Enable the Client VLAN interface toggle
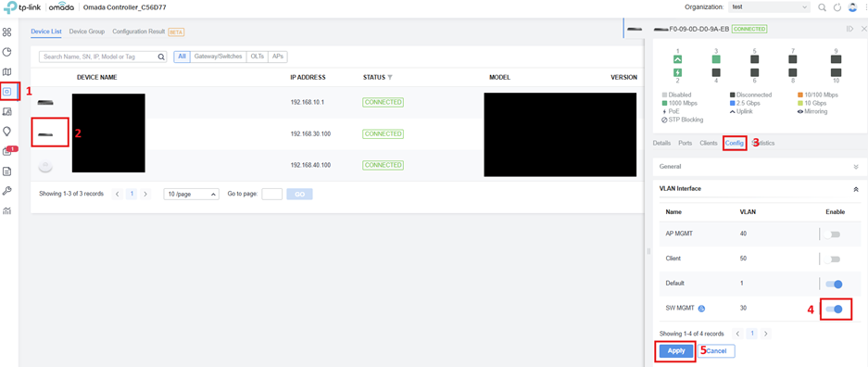The image size is (868, 367). [832, 259]
